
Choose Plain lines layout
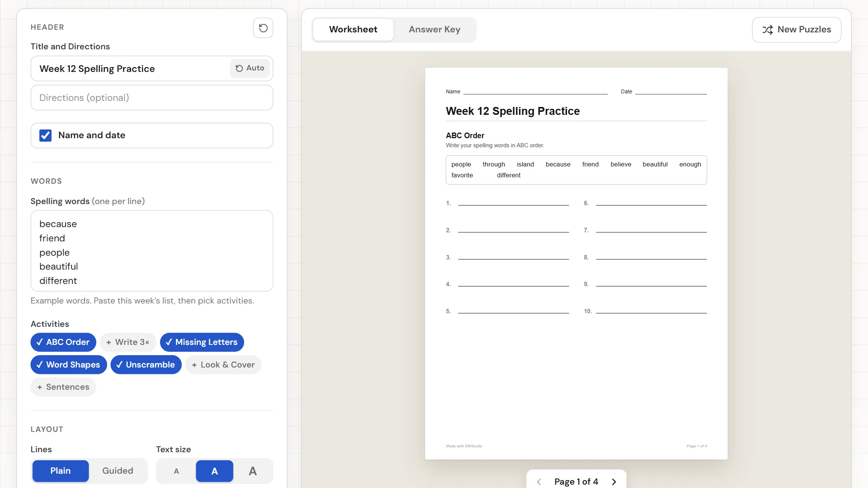(x=60, y=471)
